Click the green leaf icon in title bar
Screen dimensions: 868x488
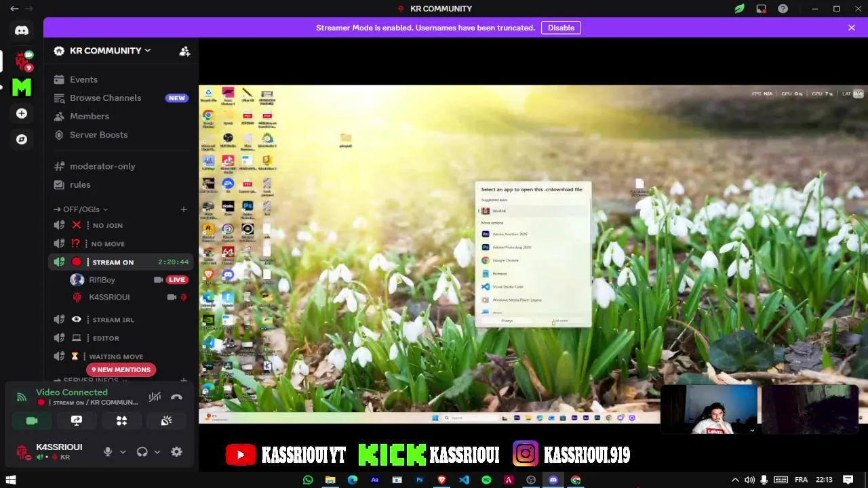pos(740,9)
